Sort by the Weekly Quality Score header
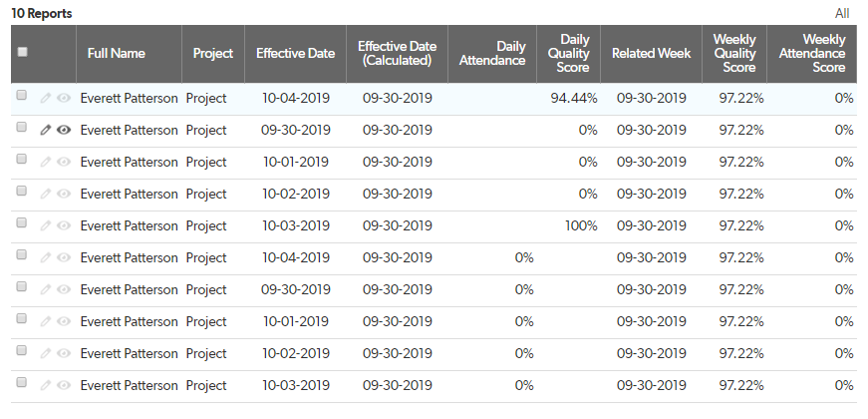This screenshot has width=868, height=419. (x=733, y=54)
